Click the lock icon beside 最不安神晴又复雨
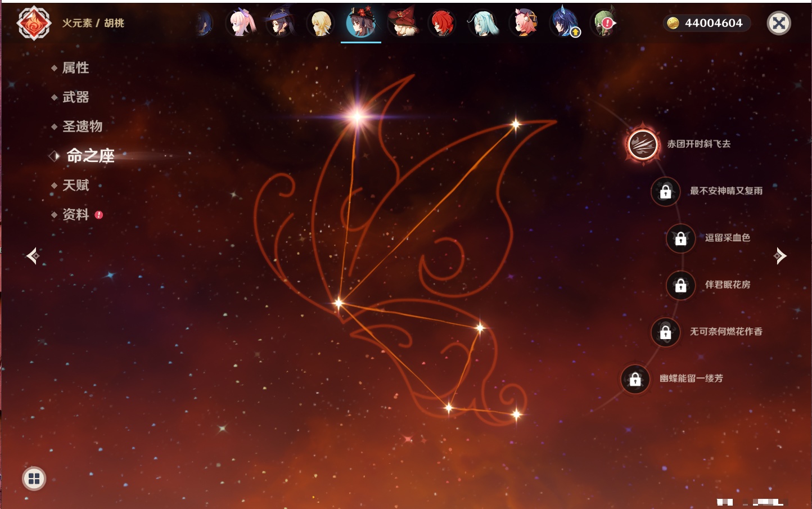The height and width of the screenshot is (509, 812). (x=665, y=191)
